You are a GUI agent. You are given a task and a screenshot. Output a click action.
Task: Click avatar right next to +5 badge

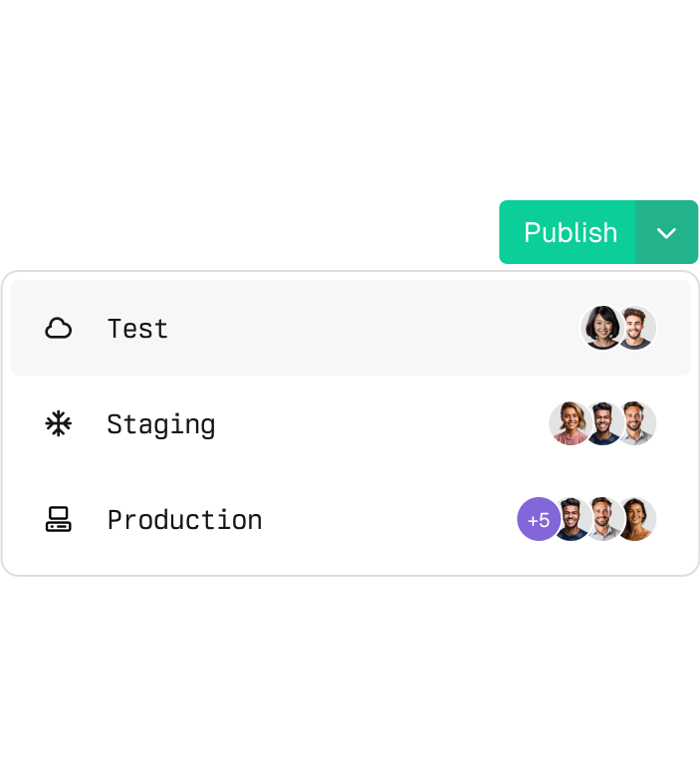pyautogui.click(x=571, y=519)
